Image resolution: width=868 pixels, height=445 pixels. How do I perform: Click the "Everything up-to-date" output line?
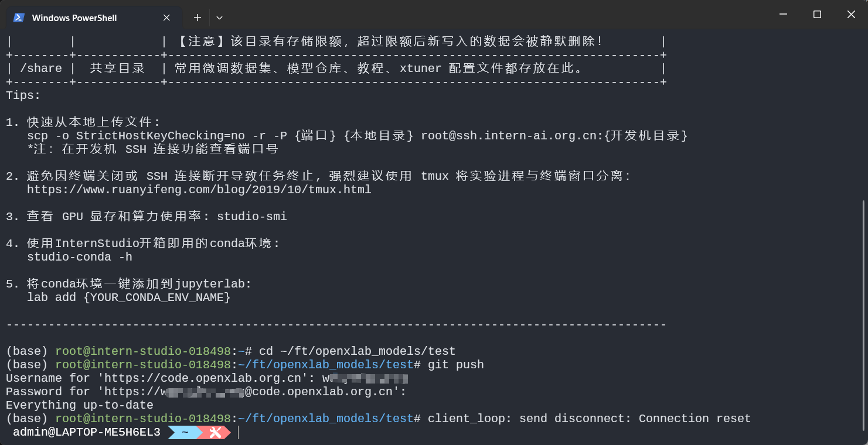click(80, 405)
